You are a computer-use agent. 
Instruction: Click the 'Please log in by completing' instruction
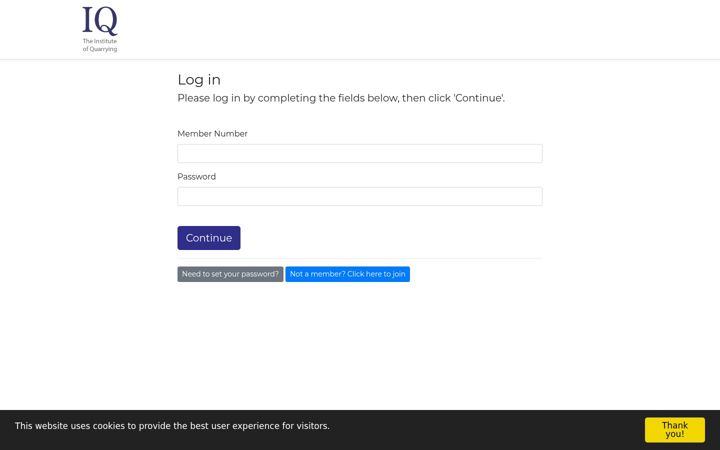(341, 98)
